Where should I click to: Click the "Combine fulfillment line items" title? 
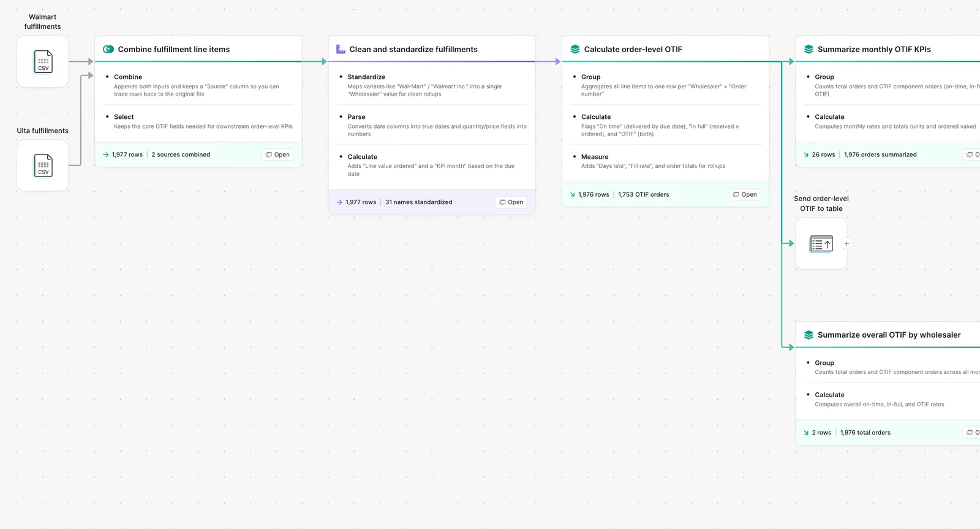point(174,50)
